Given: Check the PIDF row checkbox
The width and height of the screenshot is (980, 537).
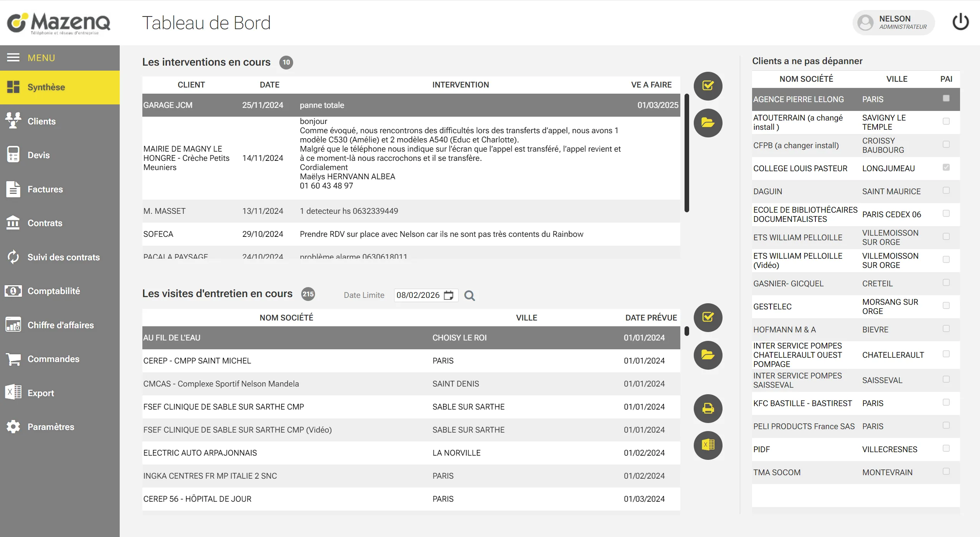Looking at the screenshot, I should [946, 448].
